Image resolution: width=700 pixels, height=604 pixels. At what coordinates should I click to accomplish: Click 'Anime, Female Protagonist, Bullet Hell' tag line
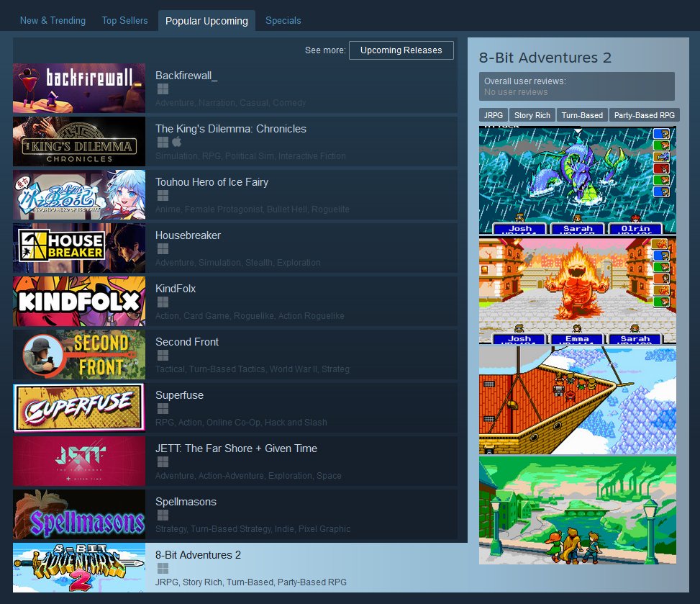253,209
